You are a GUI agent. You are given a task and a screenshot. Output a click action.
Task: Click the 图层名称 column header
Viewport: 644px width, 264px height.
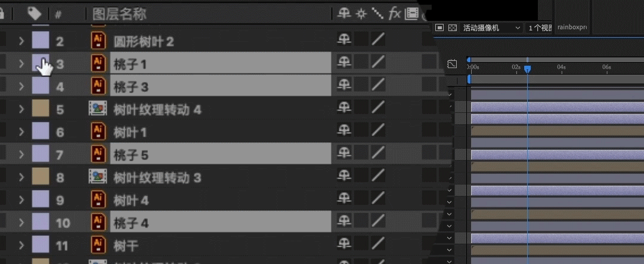pyautogui.click(x=119, y=14)
